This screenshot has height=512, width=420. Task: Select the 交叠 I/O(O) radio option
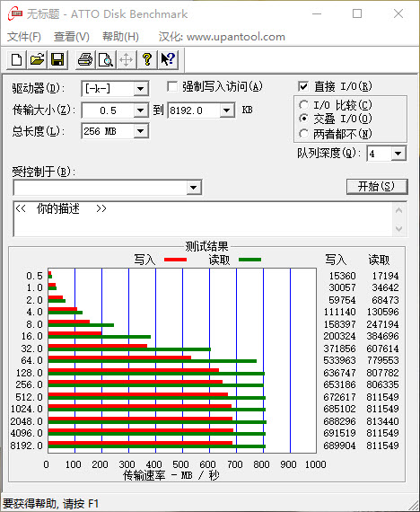(x=303, y=119)
